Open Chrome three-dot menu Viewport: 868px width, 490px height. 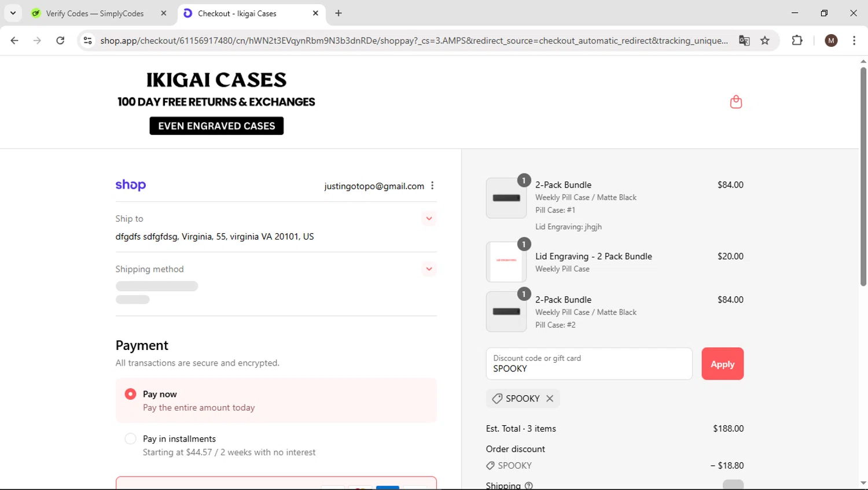[x=854, y=40]
